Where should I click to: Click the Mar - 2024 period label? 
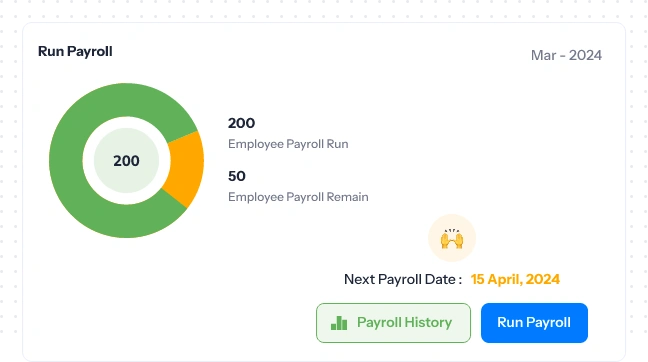pyautogui.click(x=566, y=55)
